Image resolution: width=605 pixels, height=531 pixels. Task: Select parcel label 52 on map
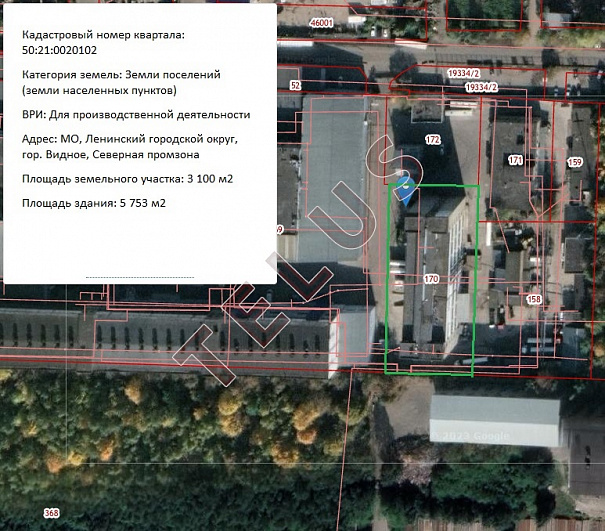coord(295,85)
